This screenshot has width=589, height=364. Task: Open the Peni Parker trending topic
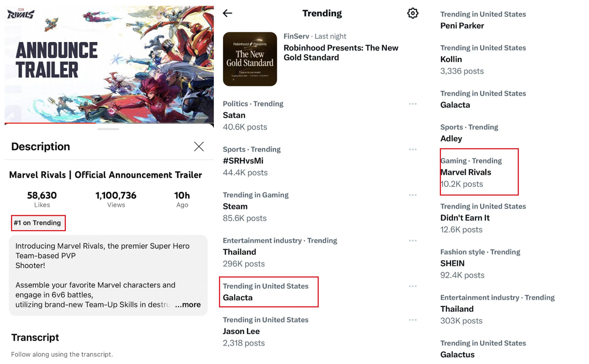point(462,26)
